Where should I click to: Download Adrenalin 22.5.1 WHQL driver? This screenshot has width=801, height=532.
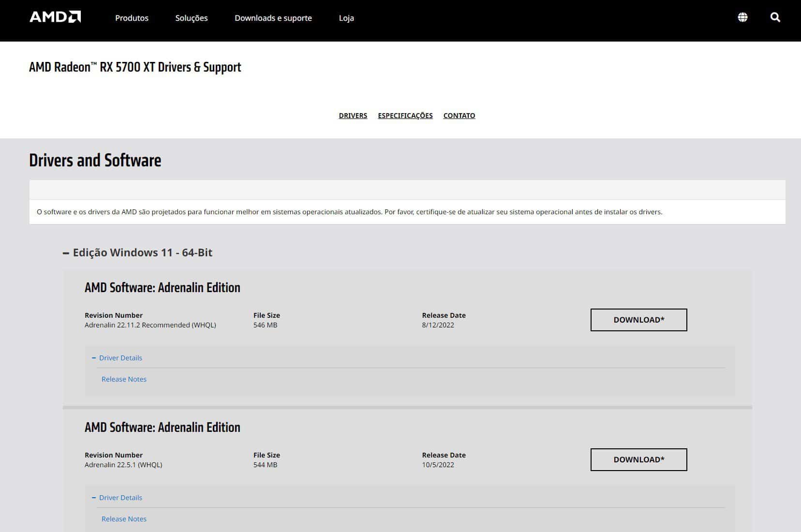638,459
